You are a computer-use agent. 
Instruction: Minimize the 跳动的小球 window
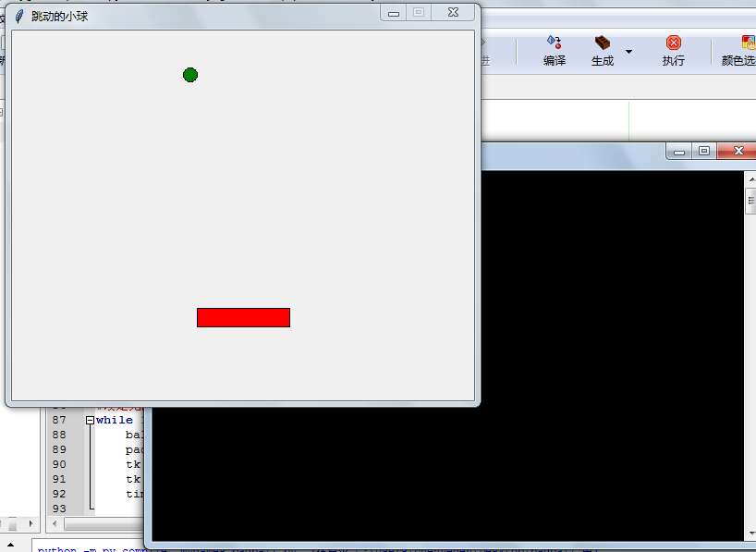394,13
